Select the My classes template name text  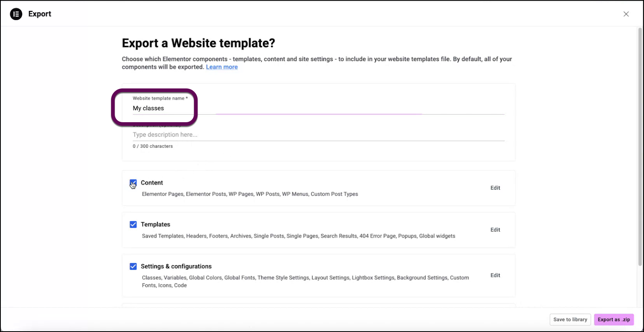point(149,108)
